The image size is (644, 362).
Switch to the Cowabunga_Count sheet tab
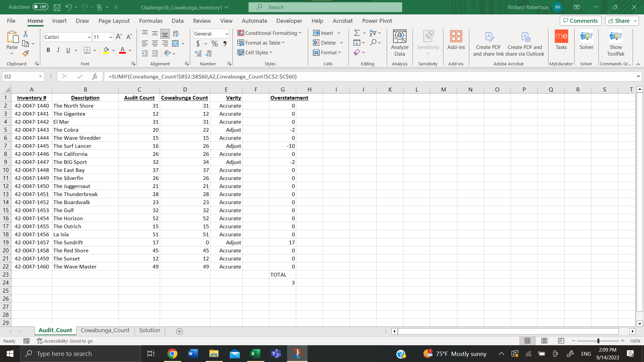coord(105,330)
